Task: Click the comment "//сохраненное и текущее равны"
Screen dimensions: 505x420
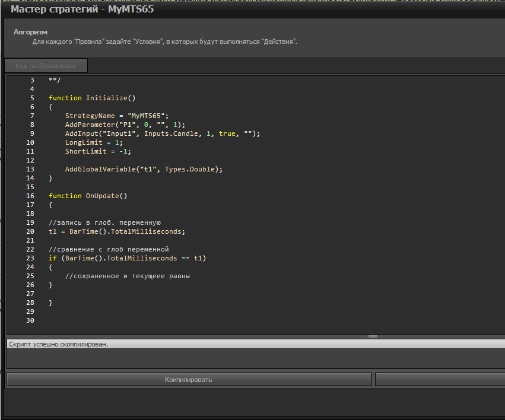Action: (x=127, y=276)
